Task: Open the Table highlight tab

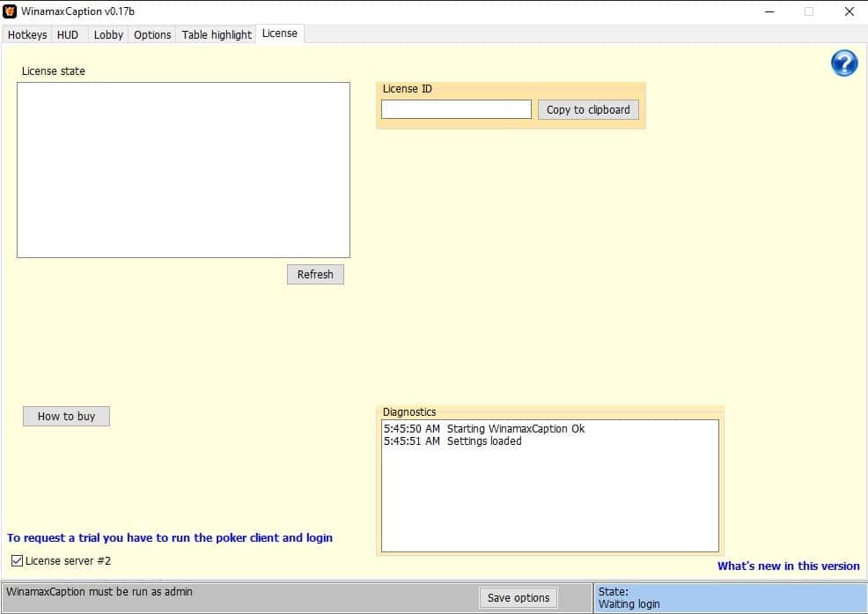Action: (217, 34)
